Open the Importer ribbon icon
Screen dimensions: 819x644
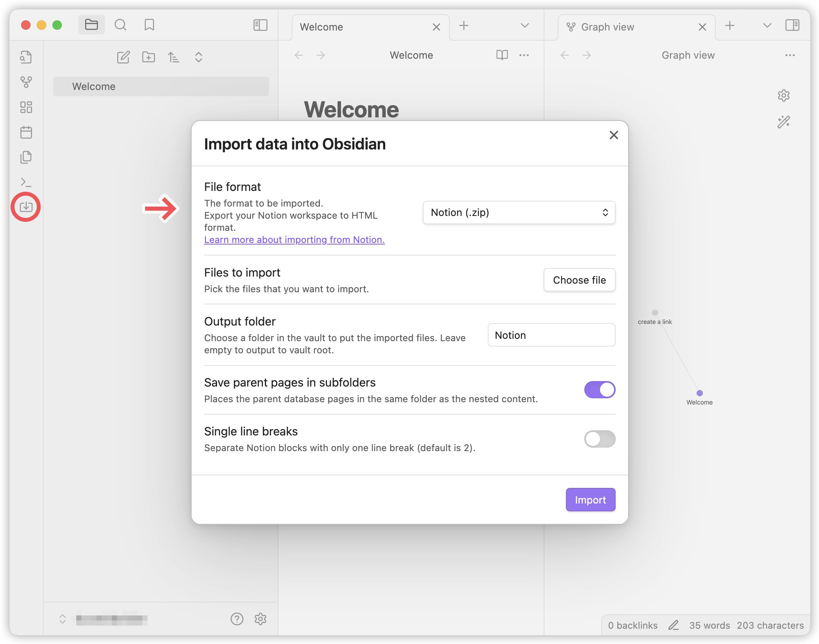pos(26,207)
